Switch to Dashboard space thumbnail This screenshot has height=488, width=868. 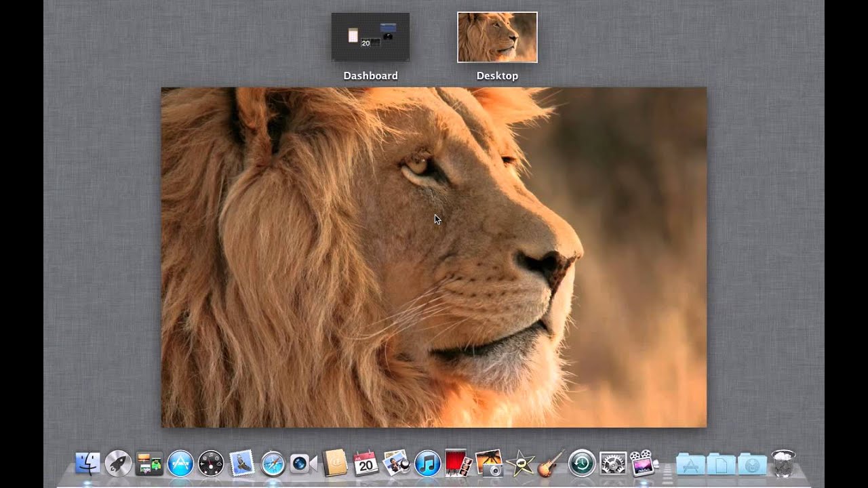tap(370, 37)
